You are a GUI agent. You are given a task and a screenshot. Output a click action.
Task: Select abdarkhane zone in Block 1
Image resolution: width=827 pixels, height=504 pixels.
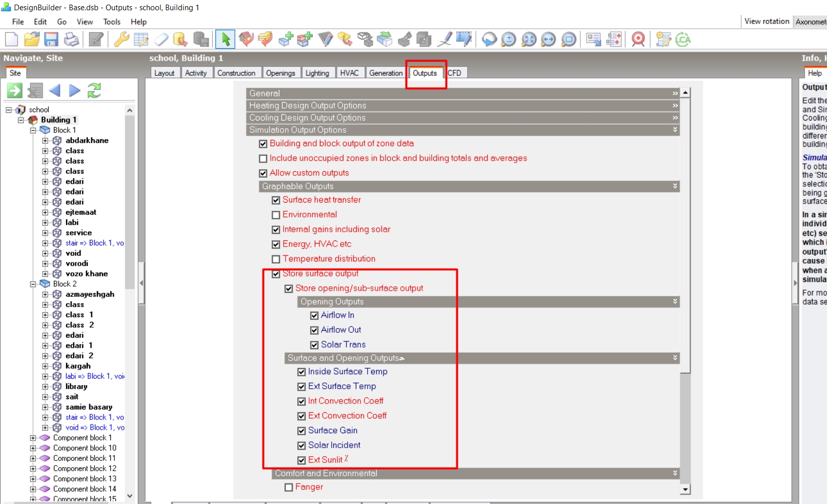click(87, 140)
